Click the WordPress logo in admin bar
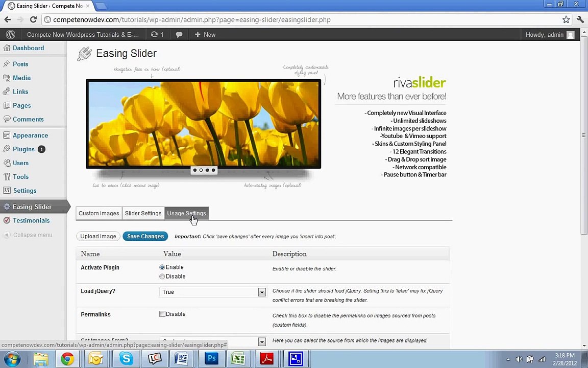 point(11,35)
